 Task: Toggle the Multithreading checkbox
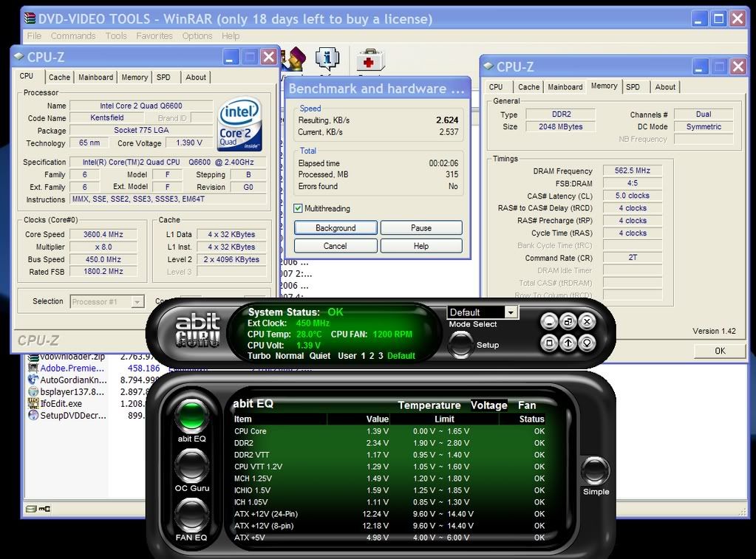[x=298, y=208]
